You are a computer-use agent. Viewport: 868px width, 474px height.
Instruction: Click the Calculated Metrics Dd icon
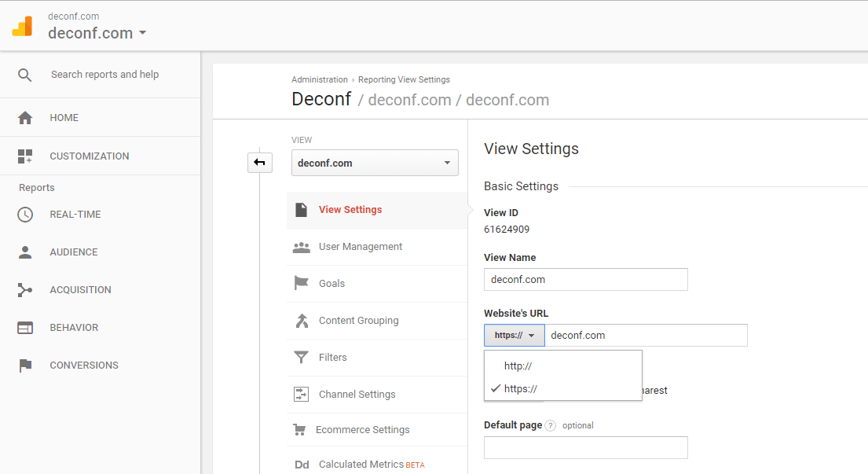[x=302, y=465]
